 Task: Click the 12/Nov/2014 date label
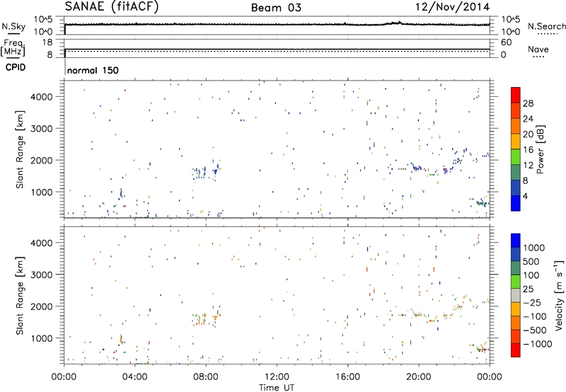tap(452, 7)
